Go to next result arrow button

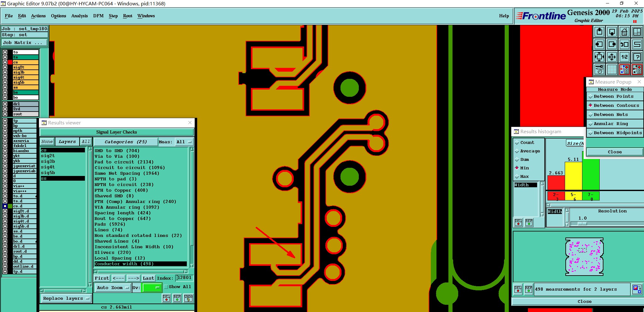coord(133,278)
